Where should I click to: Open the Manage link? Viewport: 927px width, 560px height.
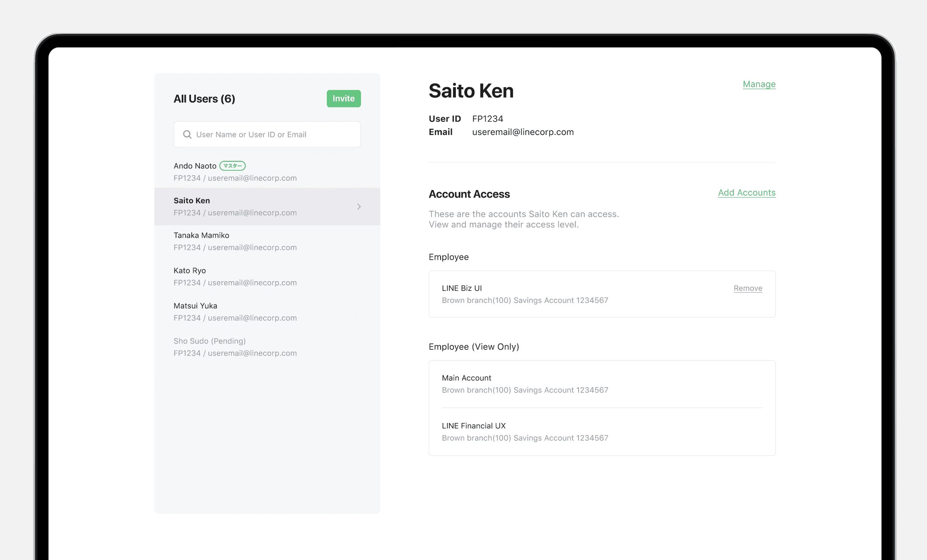[759, 84]
